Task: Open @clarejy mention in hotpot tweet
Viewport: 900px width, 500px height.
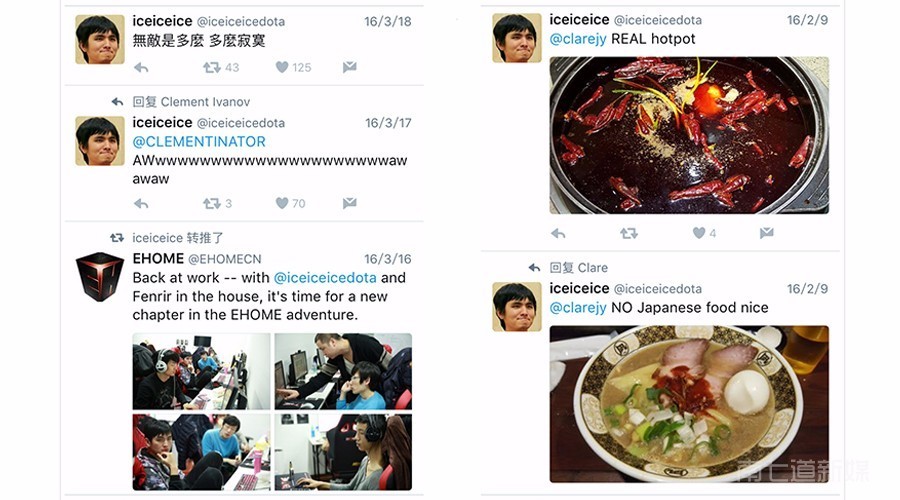Action: coord(578,39)
